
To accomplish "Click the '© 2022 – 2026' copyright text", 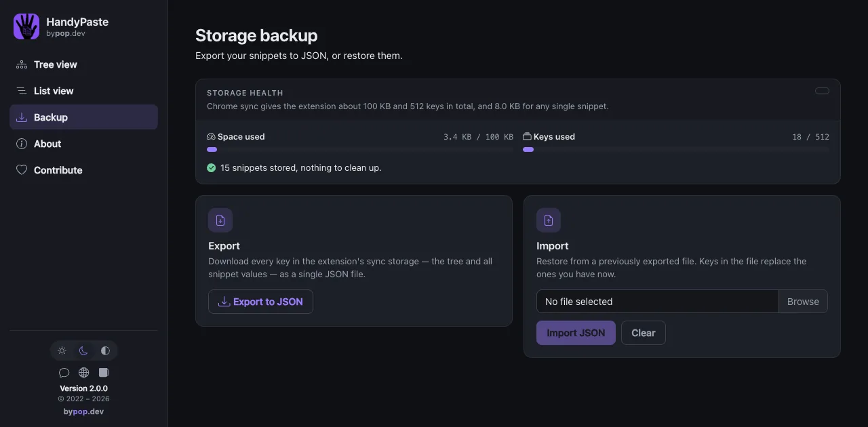I will click(83, 399).
